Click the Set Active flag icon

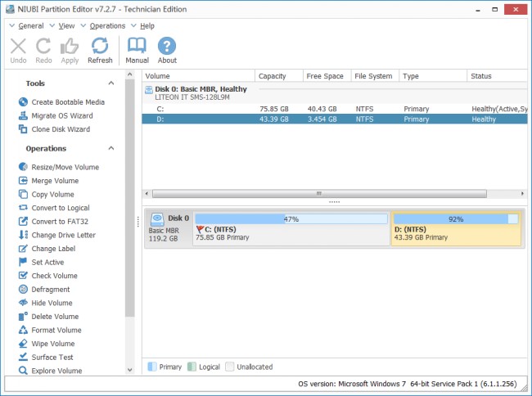click(23, 262)
